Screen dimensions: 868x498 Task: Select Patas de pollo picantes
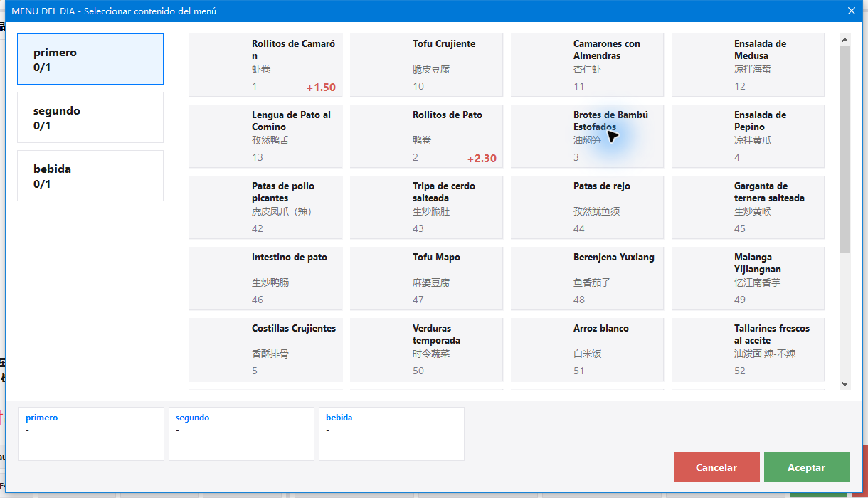pos(265,207)
